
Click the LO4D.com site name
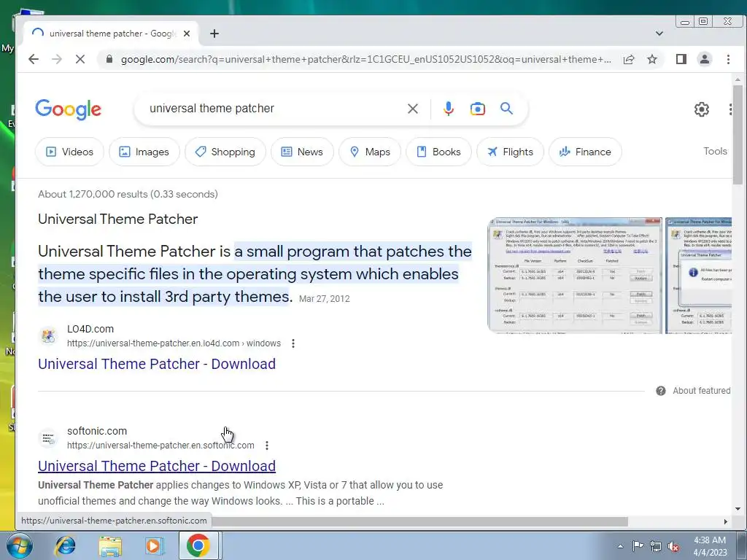coord(90,329)
